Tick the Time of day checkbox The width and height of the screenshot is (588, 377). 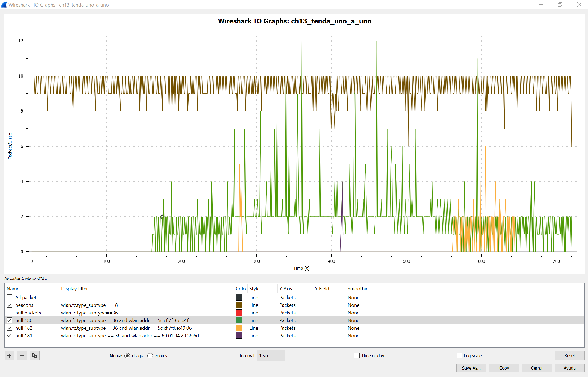tap(357, 356)
